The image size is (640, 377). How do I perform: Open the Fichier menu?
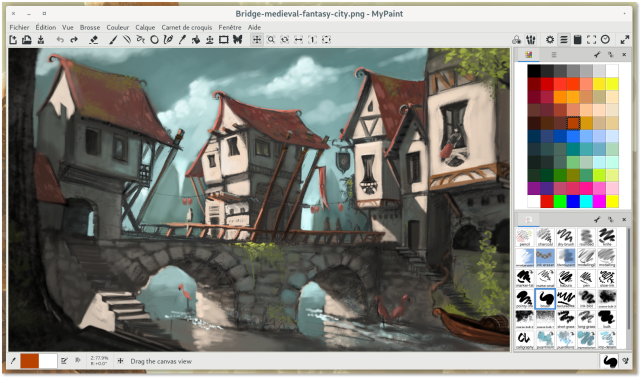point(19,27)
